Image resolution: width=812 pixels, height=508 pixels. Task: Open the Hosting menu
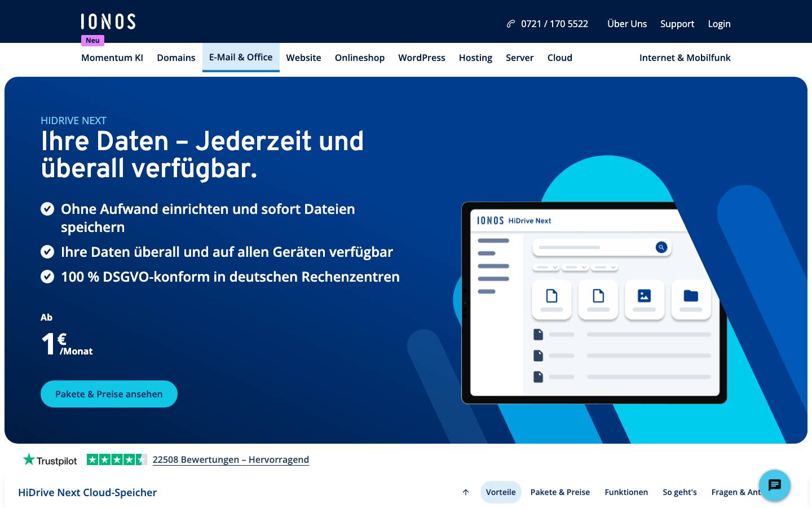[x=475, y=58]
